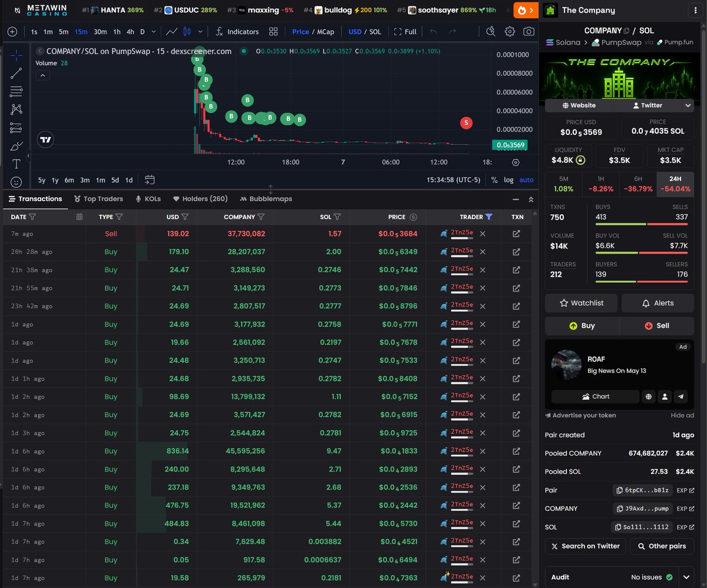This screenshot has height=588, width=707.
Task: Add a symbol to compare with plus icon
Action: coord(12,32)
